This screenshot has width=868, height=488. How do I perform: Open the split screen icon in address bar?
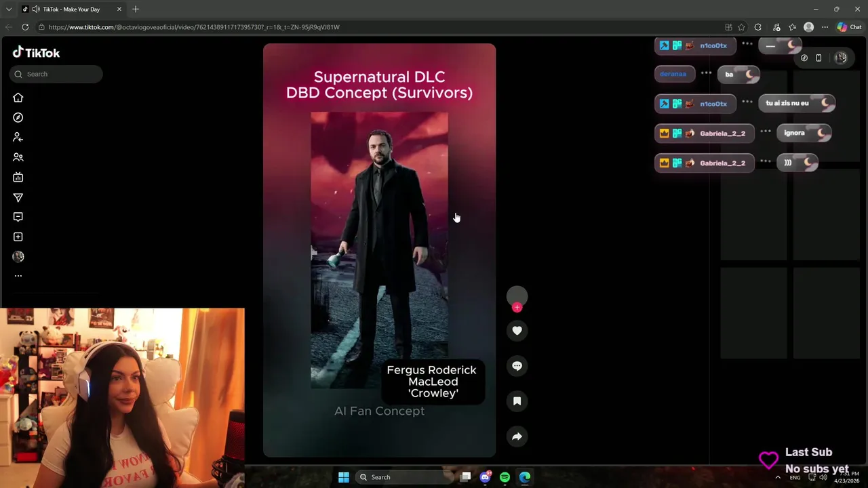[x=728, y=27]
